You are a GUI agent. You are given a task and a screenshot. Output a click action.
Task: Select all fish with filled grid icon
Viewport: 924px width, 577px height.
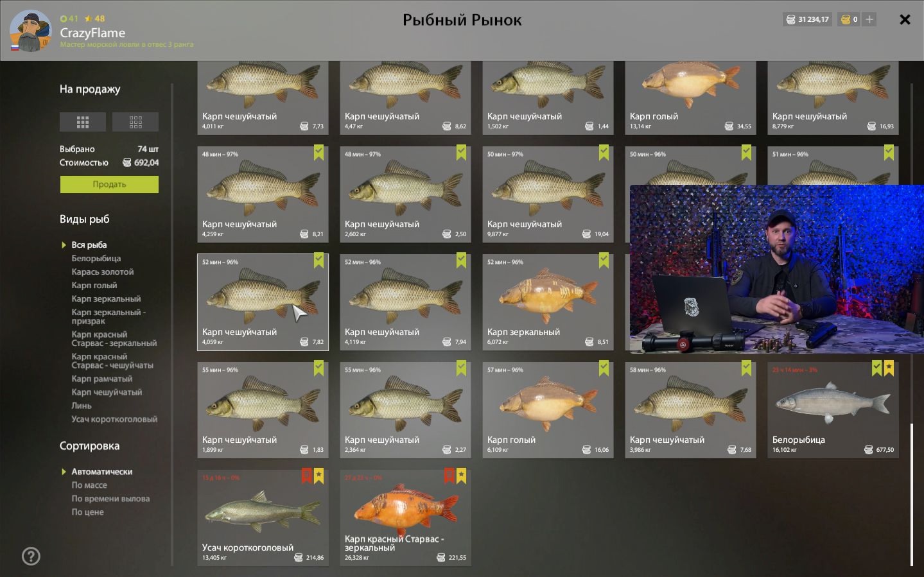point(82,122)
